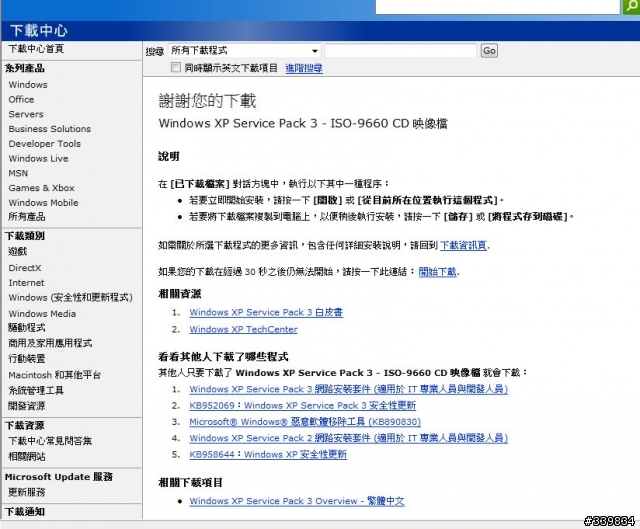Click the 下載資源 section heading
The image size is (640, 529).
pos(25,426)
